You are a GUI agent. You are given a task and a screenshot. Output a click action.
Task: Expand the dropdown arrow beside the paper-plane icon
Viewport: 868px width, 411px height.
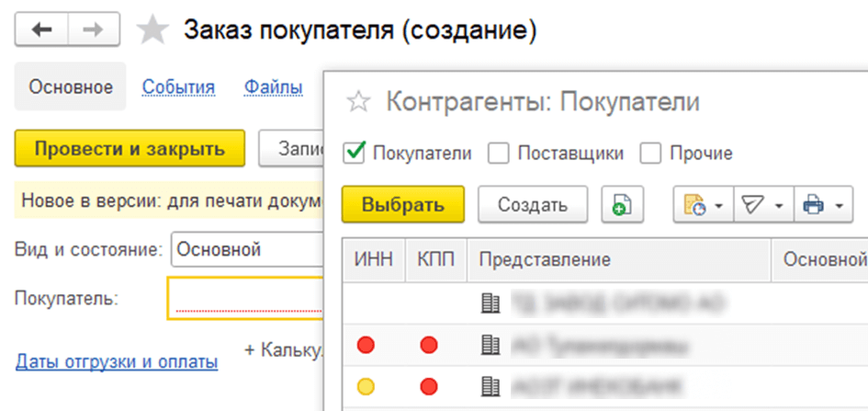pyautogui.click(x=778, y=205)
